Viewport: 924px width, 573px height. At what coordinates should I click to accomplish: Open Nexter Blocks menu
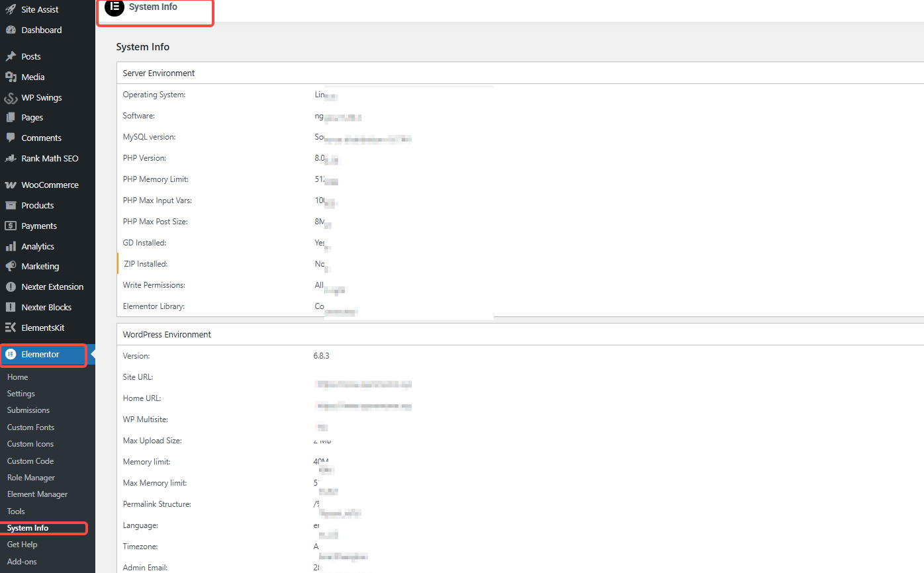click(x=46, y=307)
